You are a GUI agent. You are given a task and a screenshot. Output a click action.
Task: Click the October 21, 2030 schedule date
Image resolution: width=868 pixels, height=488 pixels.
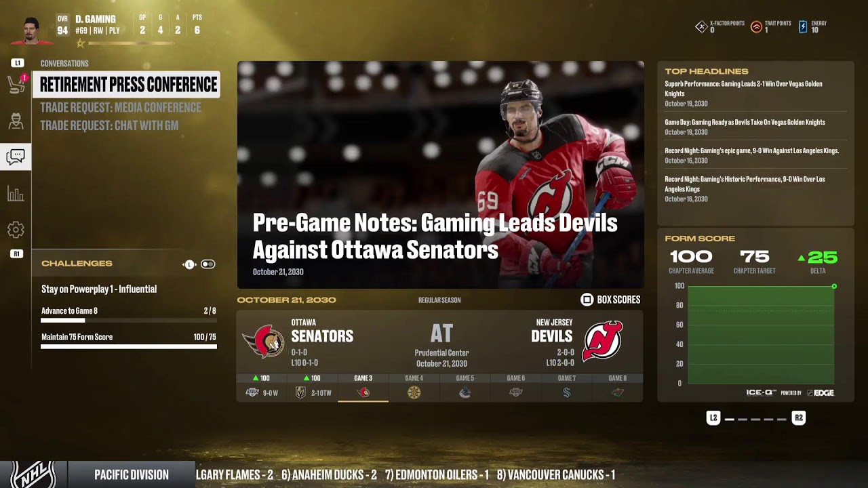tap(286, 300)
